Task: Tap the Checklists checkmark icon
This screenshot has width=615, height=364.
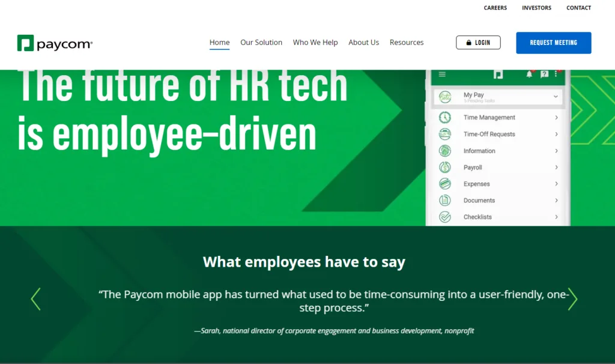Action: 444,217
